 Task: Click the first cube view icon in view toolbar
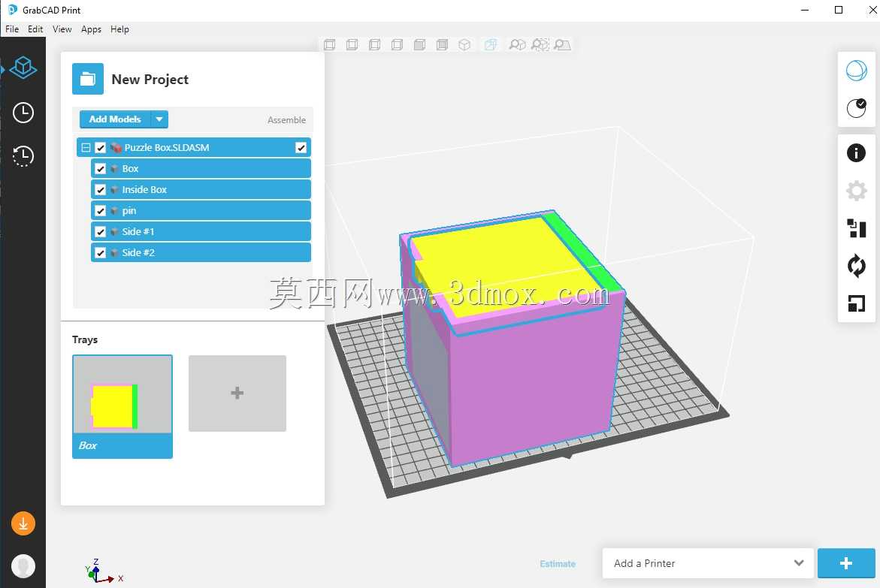coord(329,45)
